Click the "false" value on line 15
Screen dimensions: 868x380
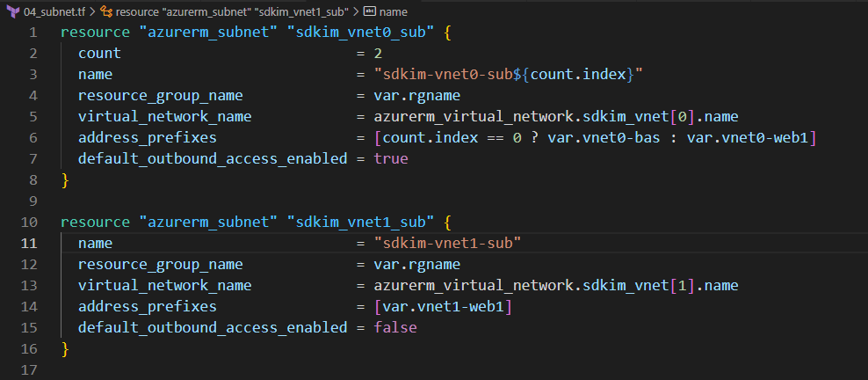[x=395, y=327]
